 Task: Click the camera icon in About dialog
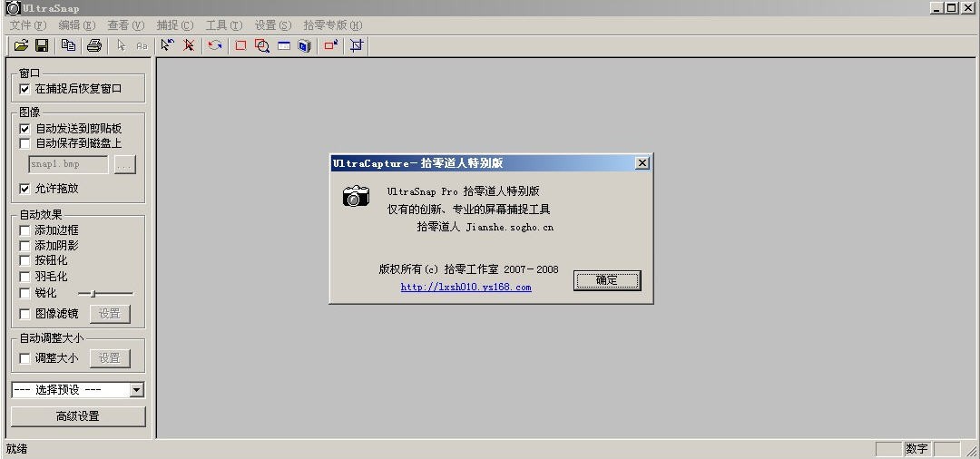[357, 196]
